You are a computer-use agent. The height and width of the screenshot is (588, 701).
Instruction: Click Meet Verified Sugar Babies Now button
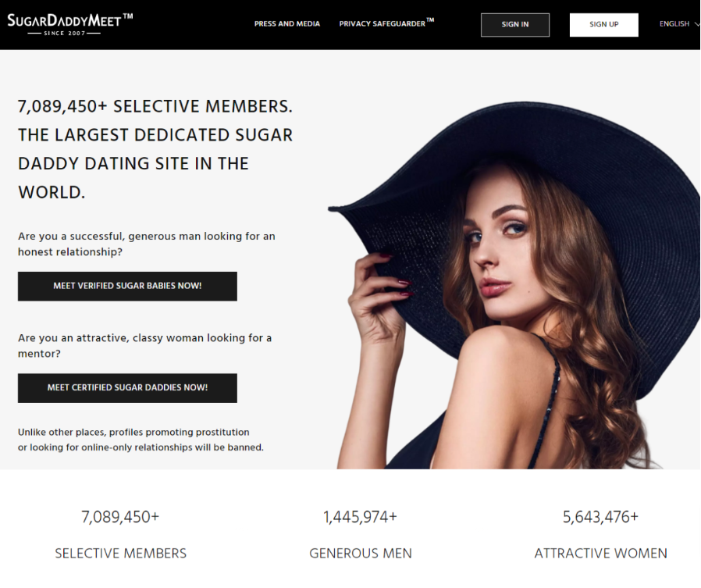[x=127, y=286]
